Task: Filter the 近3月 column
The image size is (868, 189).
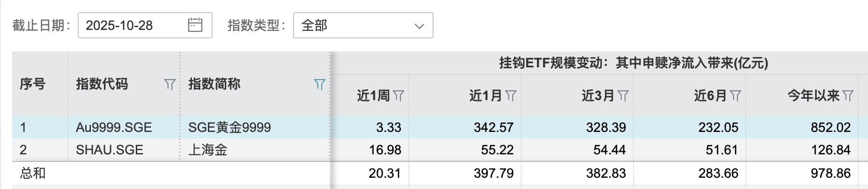Action: [623, 96]
